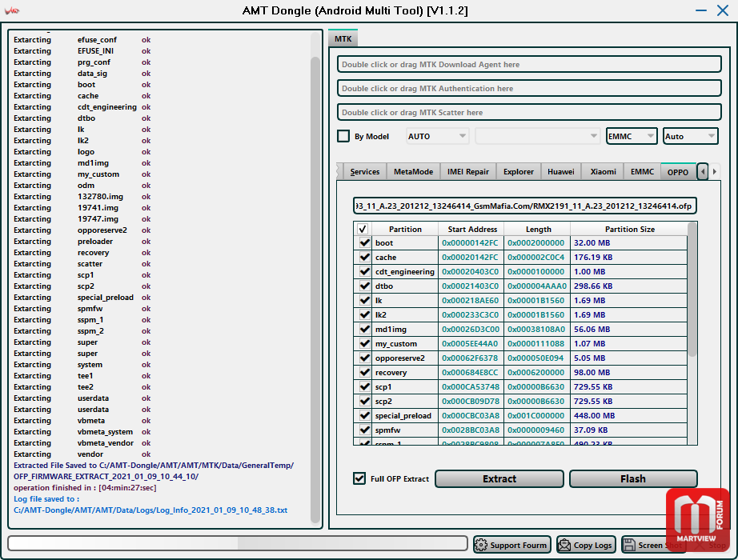
Task: Click the OFP firmware path field
Action: coord(525,206)
